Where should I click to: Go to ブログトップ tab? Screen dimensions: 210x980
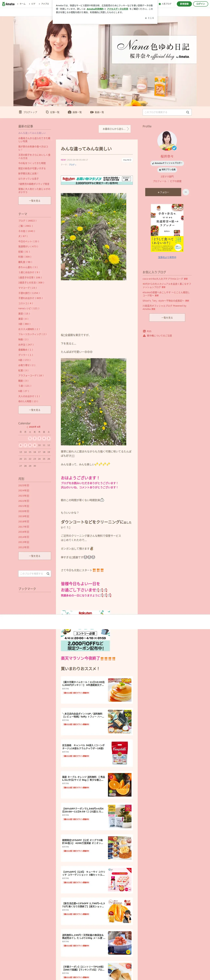pos(28,112)
